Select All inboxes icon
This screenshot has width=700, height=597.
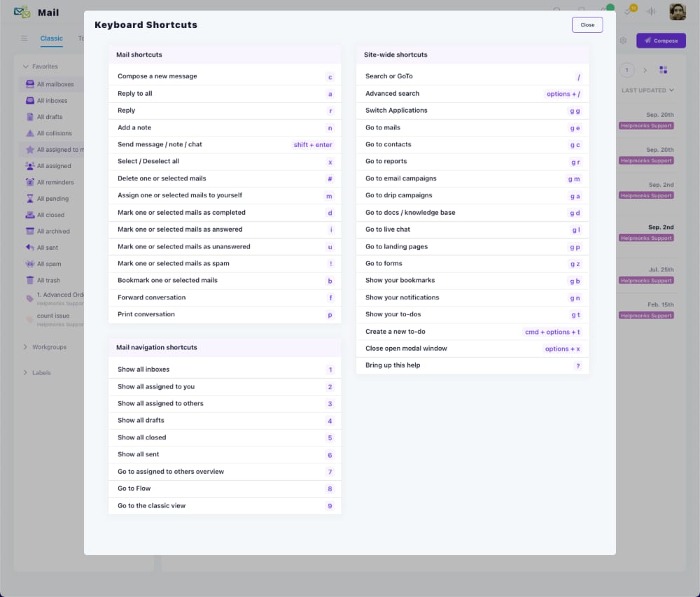point(30,100)
